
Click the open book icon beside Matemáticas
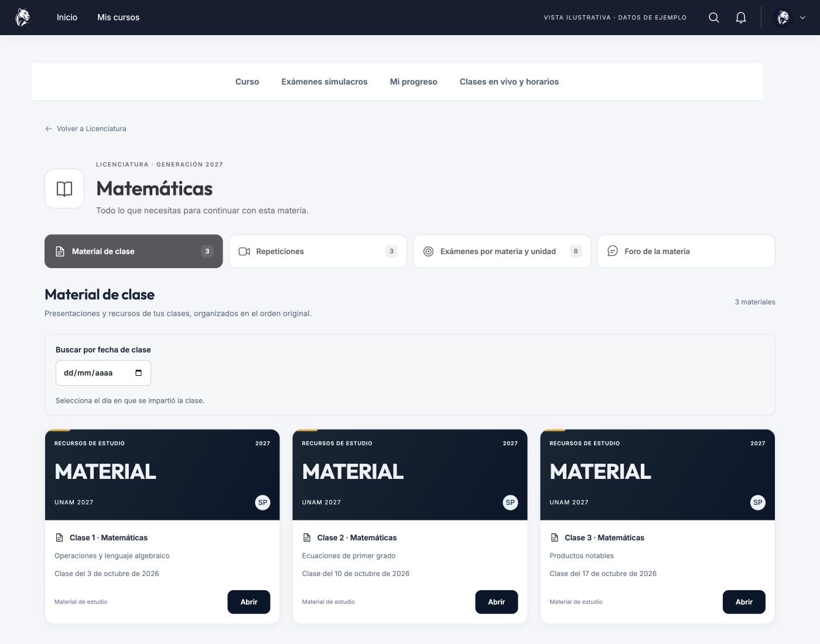point(64,189)
